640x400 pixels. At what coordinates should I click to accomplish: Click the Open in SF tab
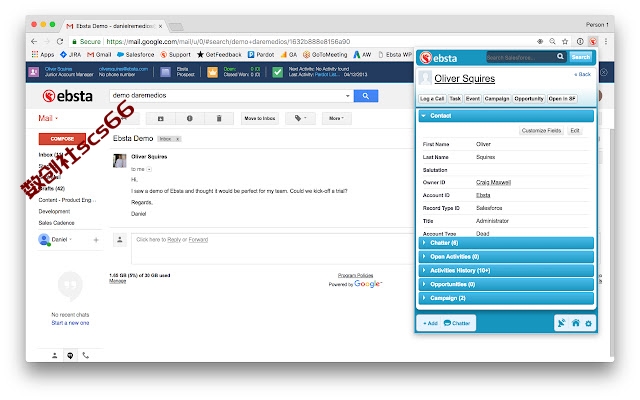[x=562, y=99]
